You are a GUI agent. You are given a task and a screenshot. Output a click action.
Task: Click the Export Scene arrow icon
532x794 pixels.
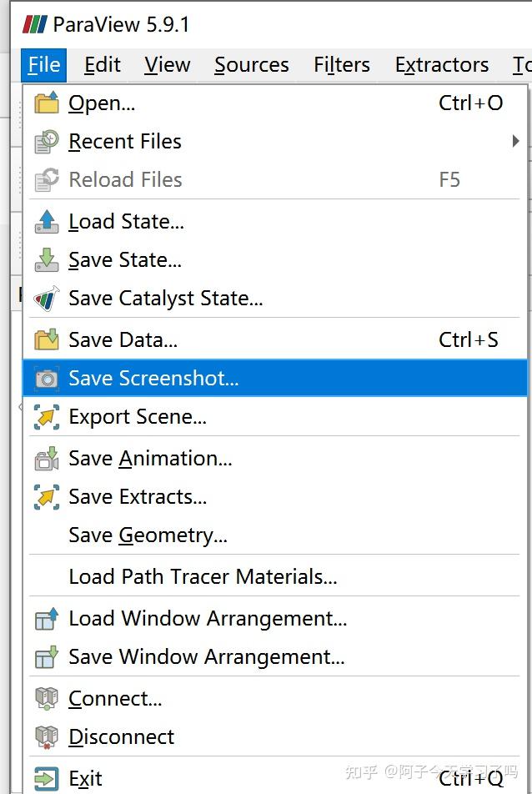tap(47, 417)
